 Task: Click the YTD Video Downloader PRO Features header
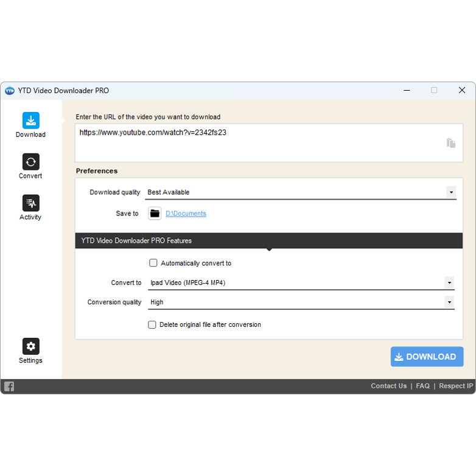point(269,240)
